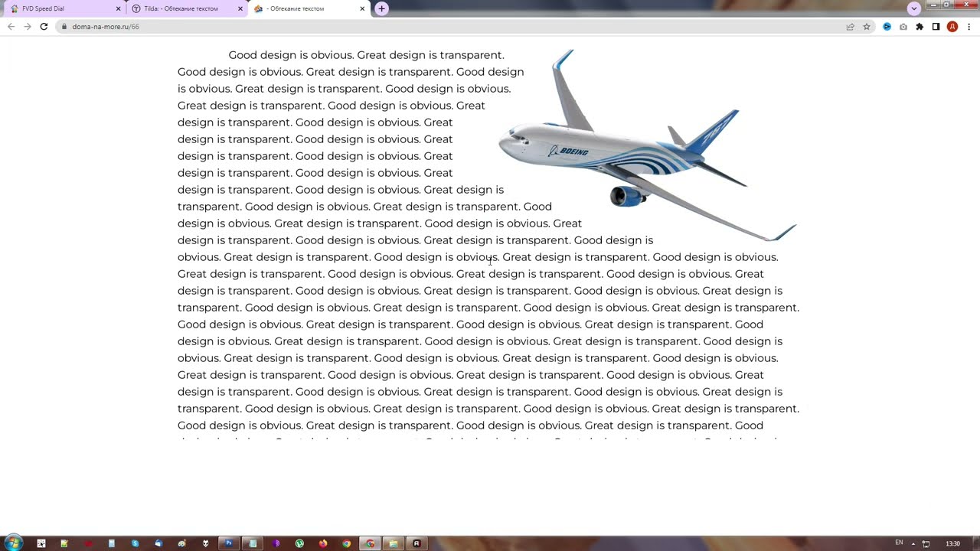Screen dimensions: 980x551
Task: Show hidden system tray icons
Action: 913,543
